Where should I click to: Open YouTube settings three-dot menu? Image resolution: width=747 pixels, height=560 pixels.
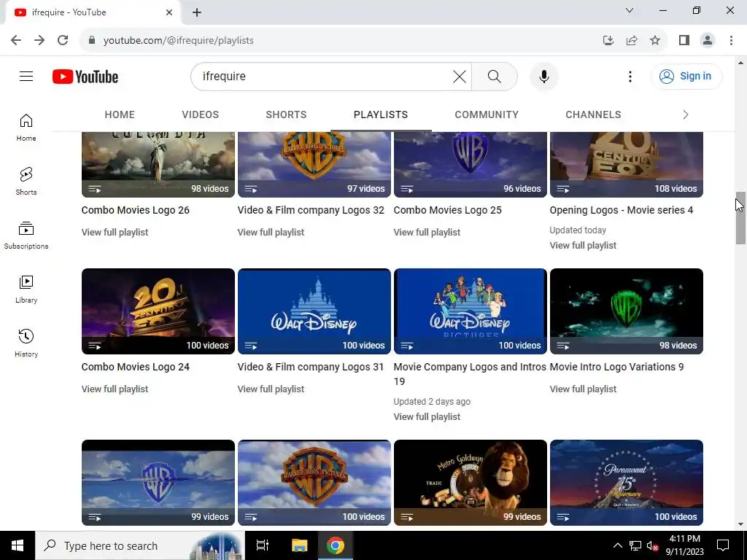click(630, 76)
